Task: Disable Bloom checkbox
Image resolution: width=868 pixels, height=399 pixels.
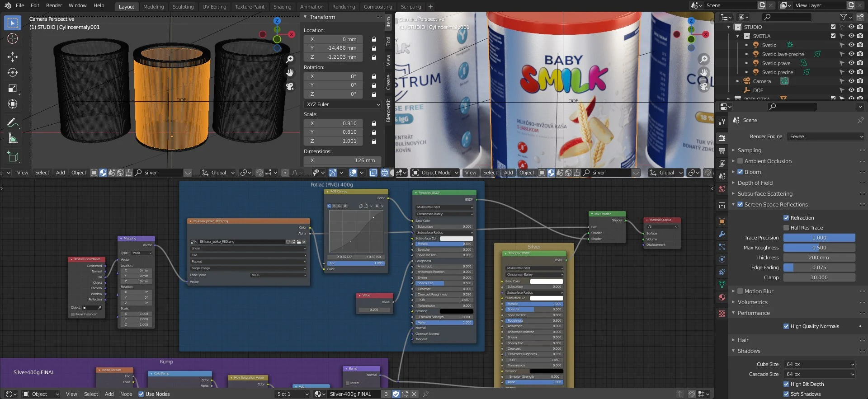Action: [740, 172]
